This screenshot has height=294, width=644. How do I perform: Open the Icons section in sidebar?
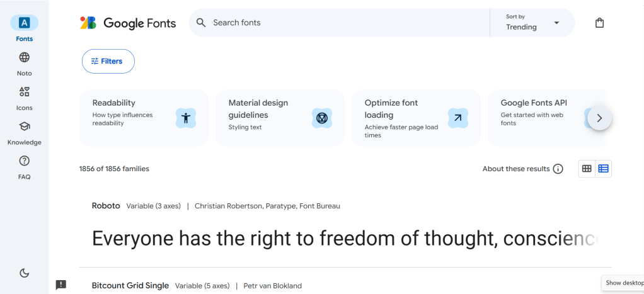[x=25, y=92]
